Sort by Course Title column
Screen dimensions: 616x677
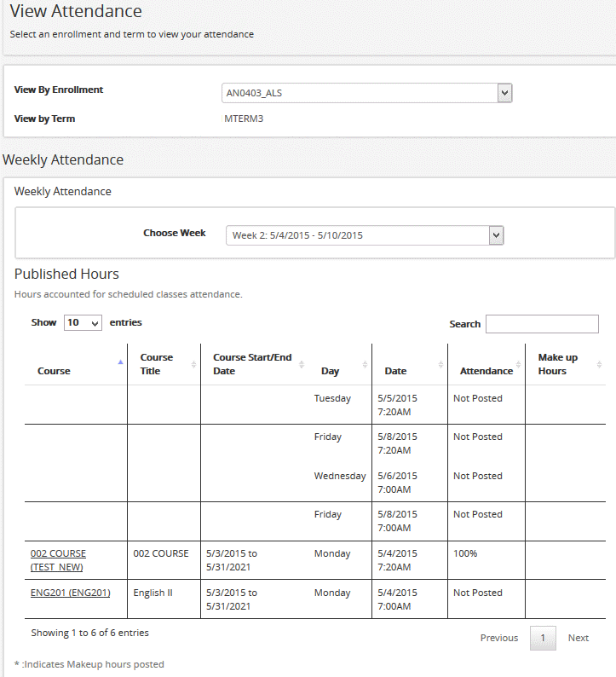pyautogui.click(x=156, y=364)
